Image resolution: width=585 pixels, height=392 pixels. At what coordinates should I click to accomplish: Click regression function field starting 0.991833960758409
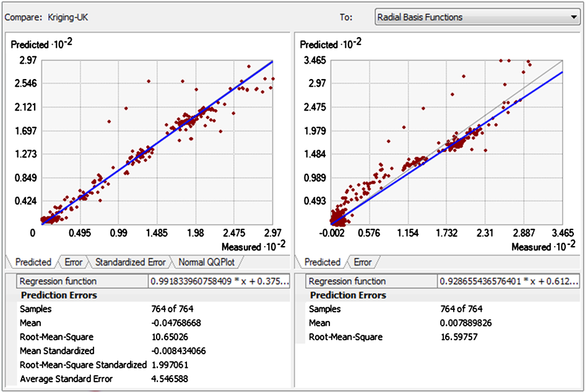pos(219,281)
